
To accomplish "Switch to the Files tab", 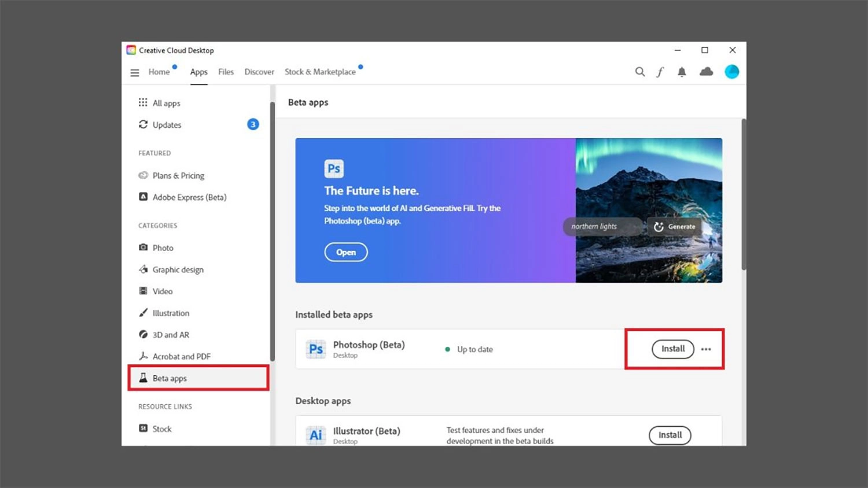I will 226,72.
